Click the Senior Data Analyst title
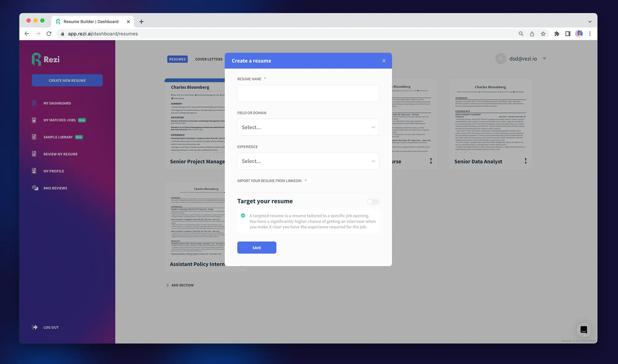 (x=478, y=161)
